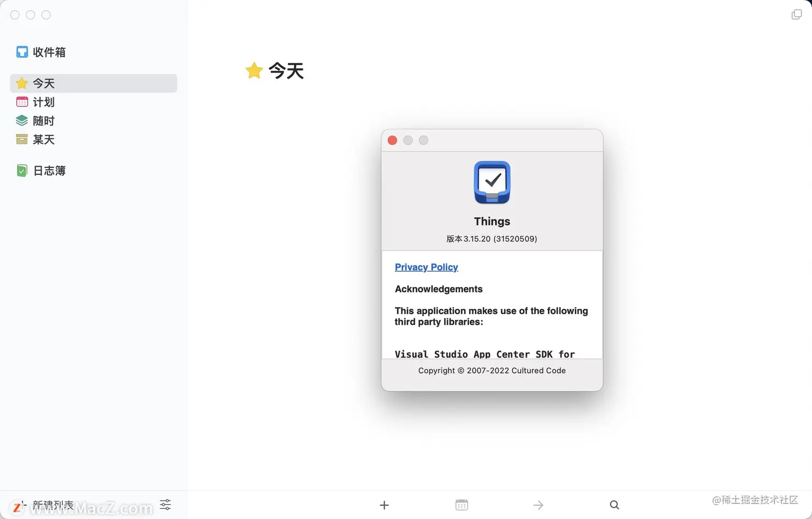Image resolution: width=812 pixels, height=519 pixels.
Task: Select the 今天 list in sidebar
Action: [x=93, y=83]
